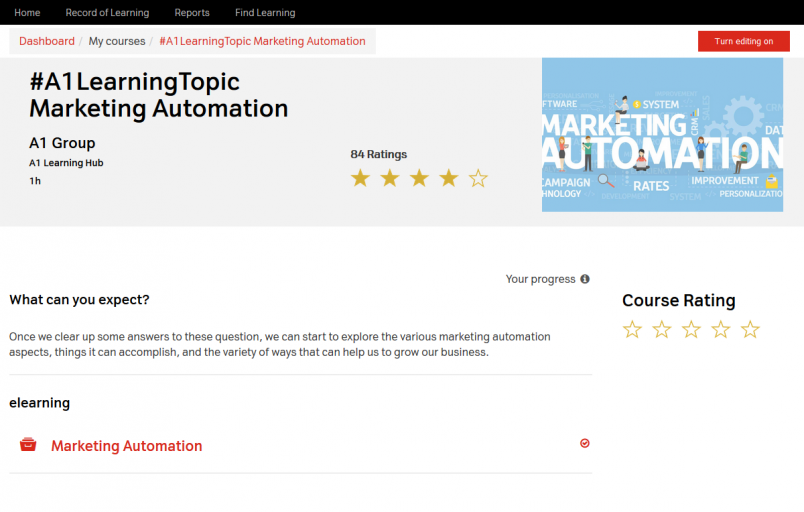This screenshot has width=804, height=512.
Task: Toggle completion checkmark for Marketing Automation
Action: [x=585, y=443]
